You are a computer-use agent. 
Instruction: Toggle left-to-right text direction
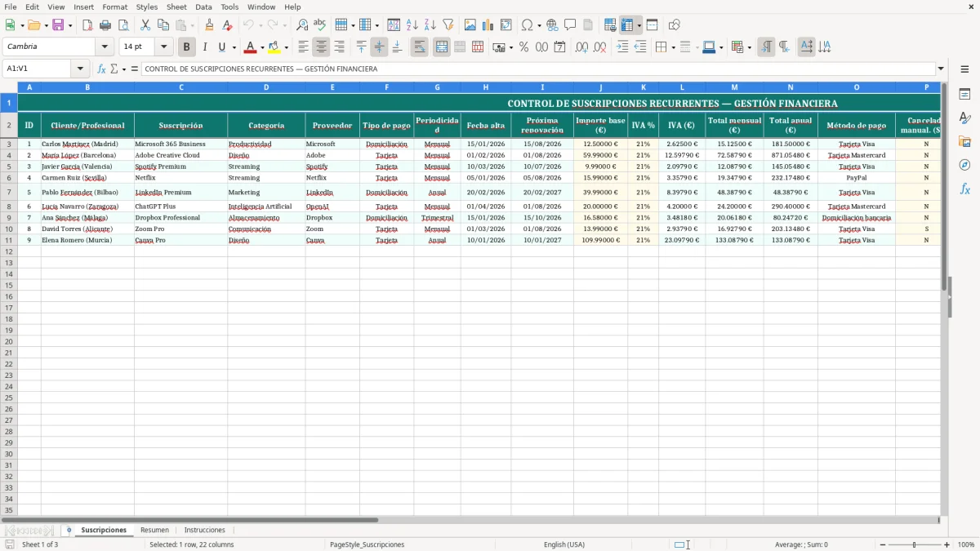pyautogui.click(x=766, y=47)
